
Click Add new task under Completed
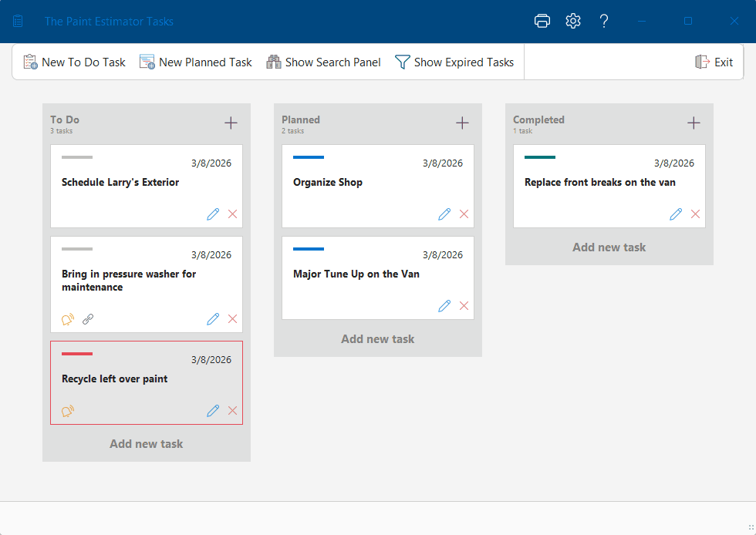609,247
